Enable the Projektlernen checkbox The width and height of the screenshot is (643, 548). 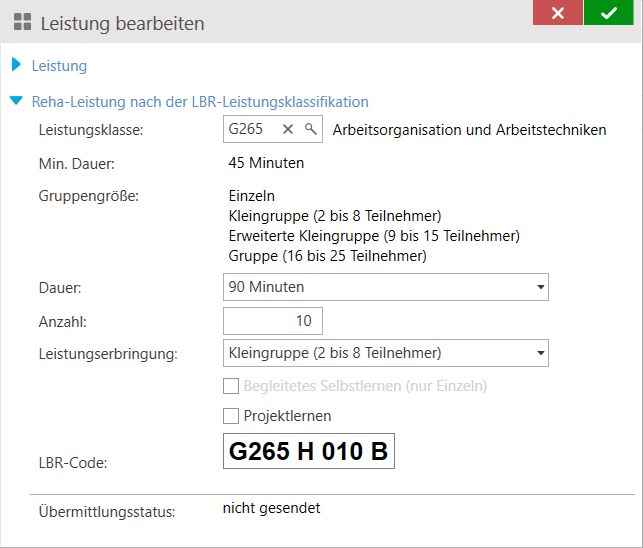pos(231,416)
